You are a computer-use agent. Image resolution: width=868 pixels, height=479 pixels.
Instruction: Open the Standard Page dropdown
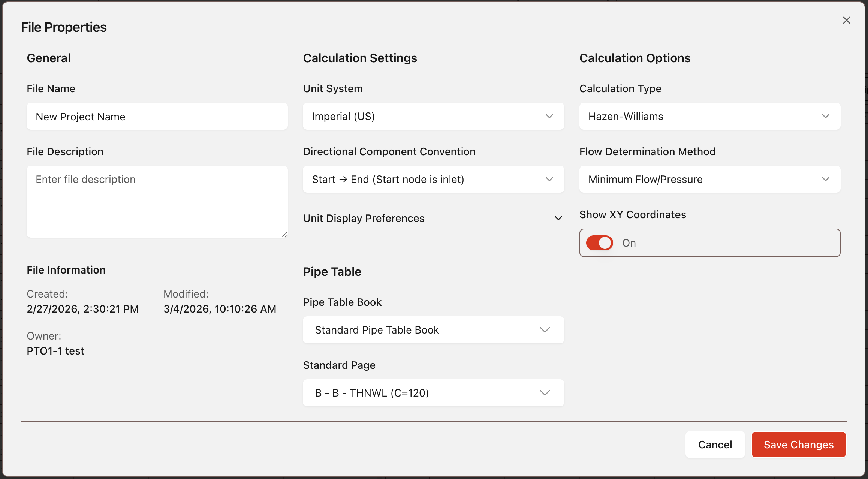pos(433,393)
